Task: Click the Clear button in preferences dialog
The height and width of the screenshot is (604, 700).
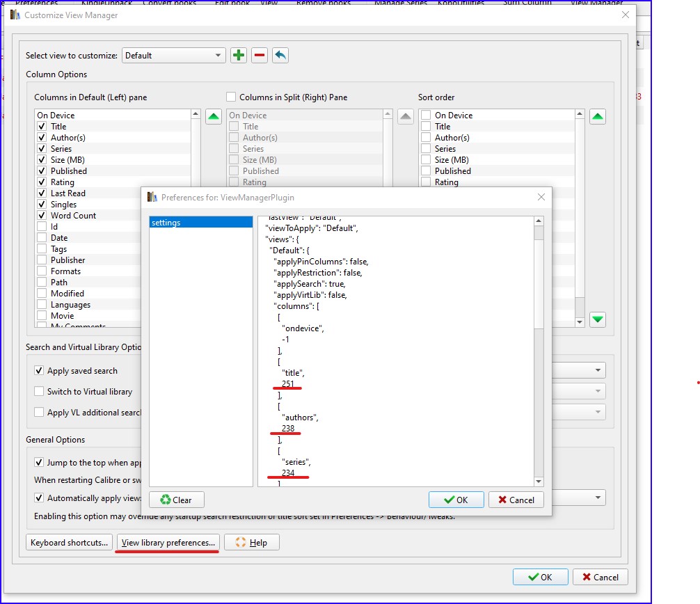Action: pyautogui.click(x=176, y=500)
